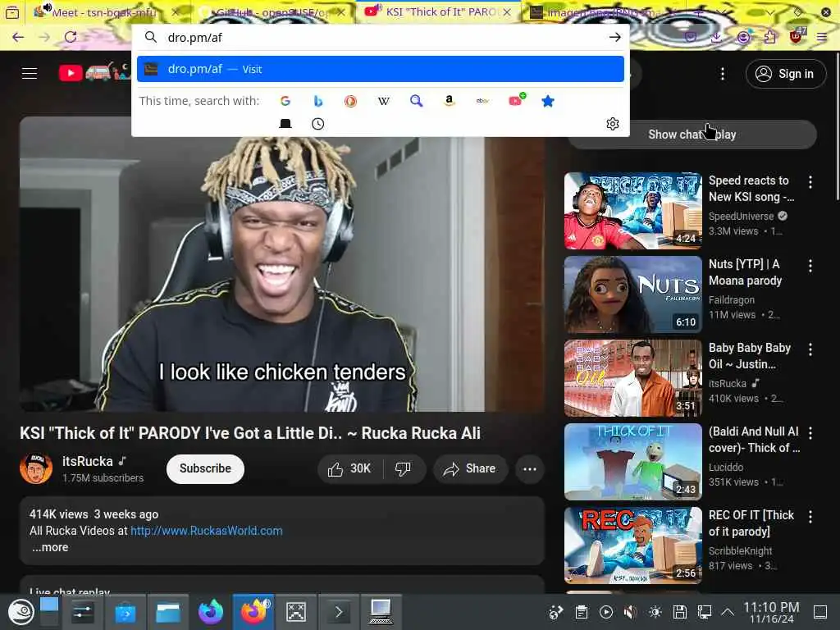Sign in to YouTube
The height and width of the screenshot is (630, 840).
pos(785,73)
